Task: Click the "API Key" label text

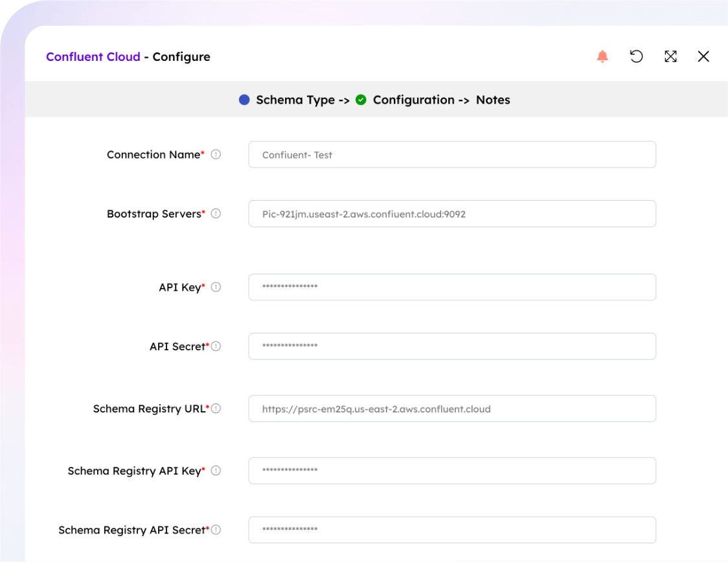Action: point(179,287)
